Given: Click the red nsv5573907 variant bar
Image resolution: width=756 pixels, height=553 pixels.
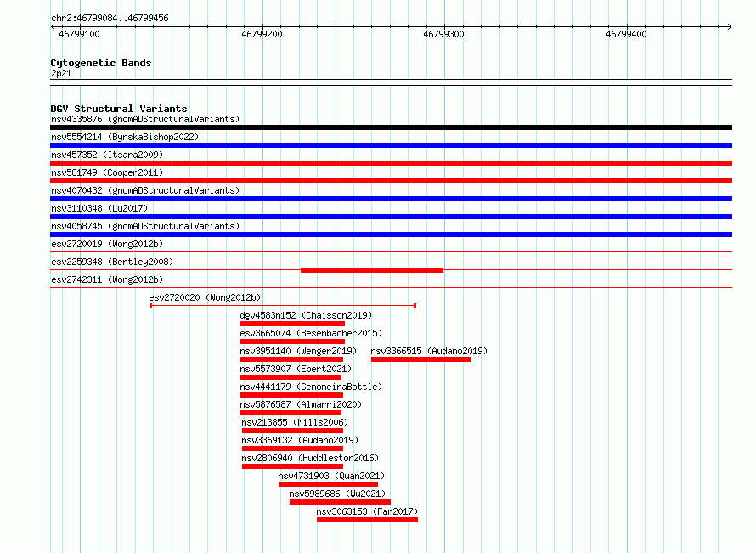Looking at the screenshot, I should [291, 377].
